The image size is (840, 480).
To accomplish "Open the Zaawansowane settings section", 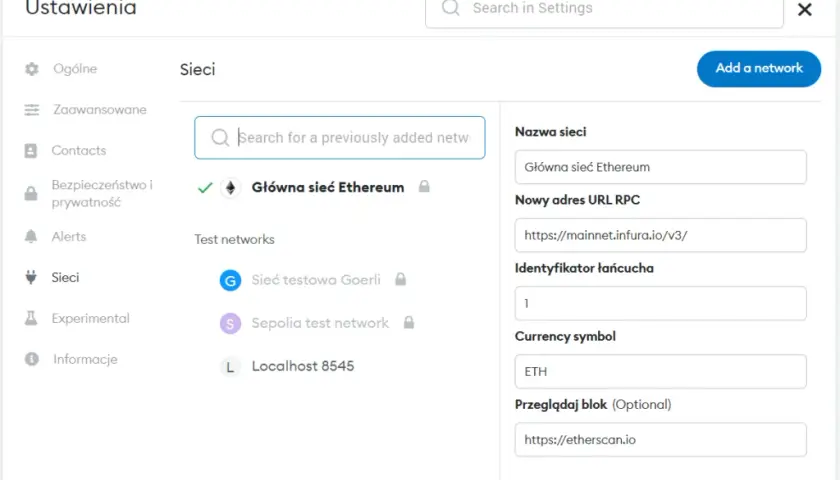I will (100, 110).
